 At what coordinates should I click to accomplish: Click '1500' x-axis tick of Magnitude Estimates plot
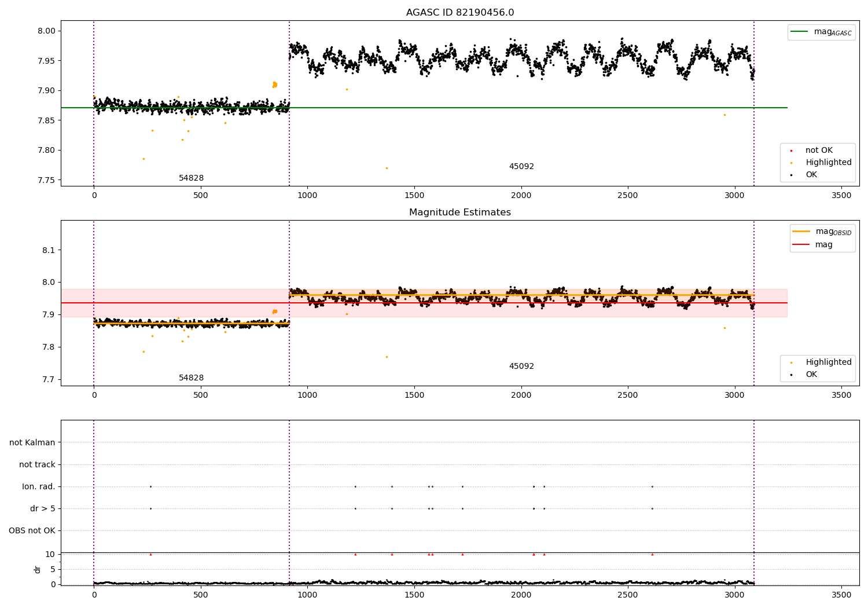pyautogui.click(x=414, y=395)
